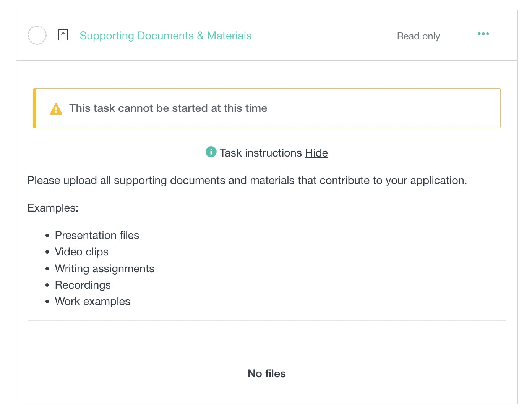Viewport: 532px width, 420px height.
Task: Click the No files placeholder text
Action: tap(267, 373)
